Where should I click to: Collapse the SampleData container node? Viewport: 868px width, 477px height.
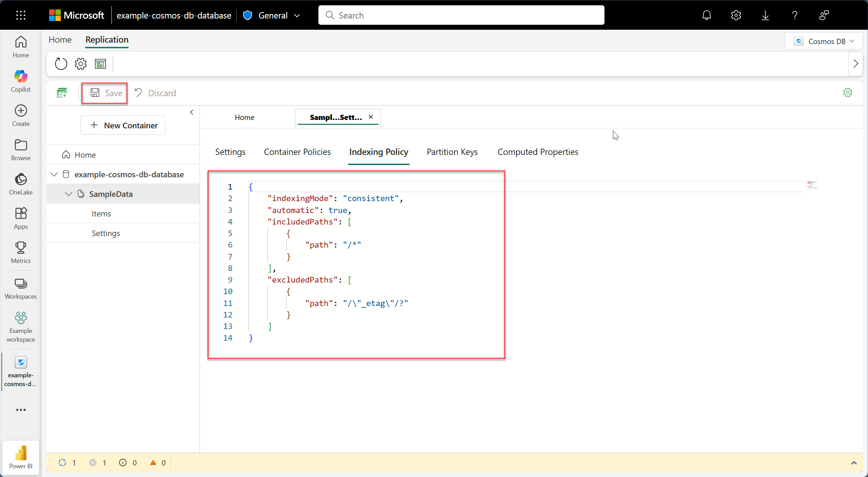[68, 194]
